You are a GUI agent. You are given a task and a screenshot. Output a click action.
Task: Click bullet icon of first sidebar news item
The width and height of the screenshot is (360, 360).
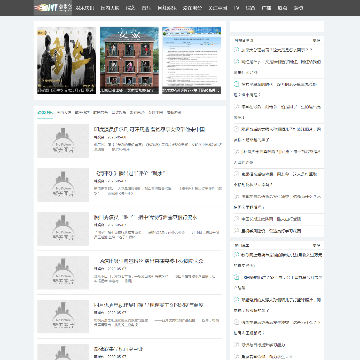[237, 49]
